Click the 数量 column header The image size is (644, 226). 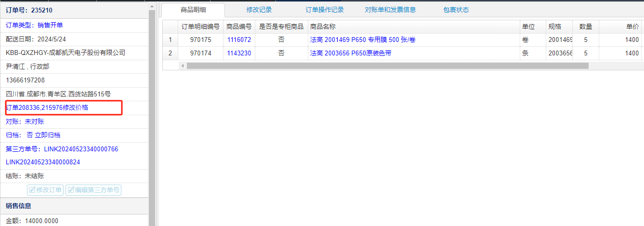(586, 27)
